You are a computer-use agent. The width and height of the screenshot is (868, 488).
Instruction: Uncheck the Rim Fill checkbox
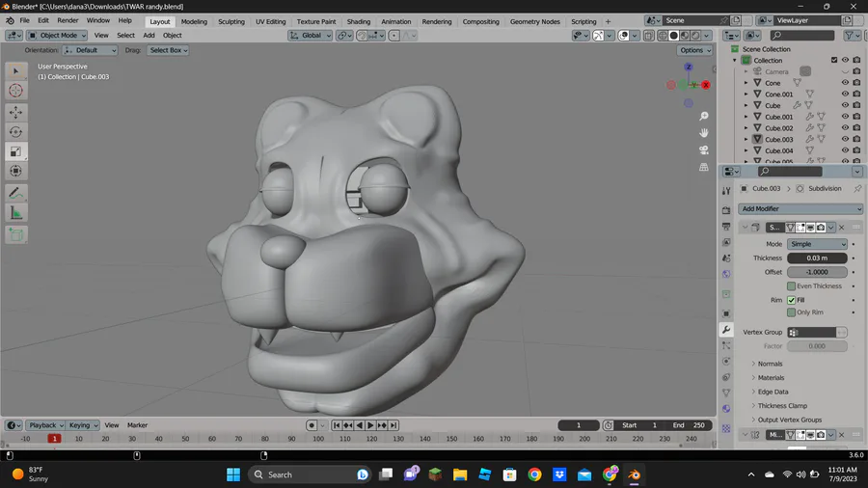click(791, 300)
